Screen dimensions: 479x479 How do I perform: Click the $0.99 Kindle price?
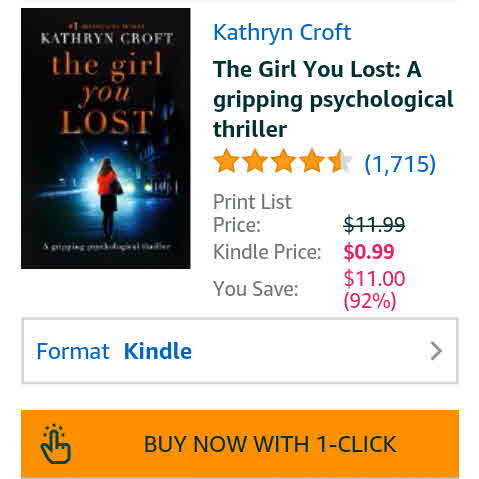[369, 252]
